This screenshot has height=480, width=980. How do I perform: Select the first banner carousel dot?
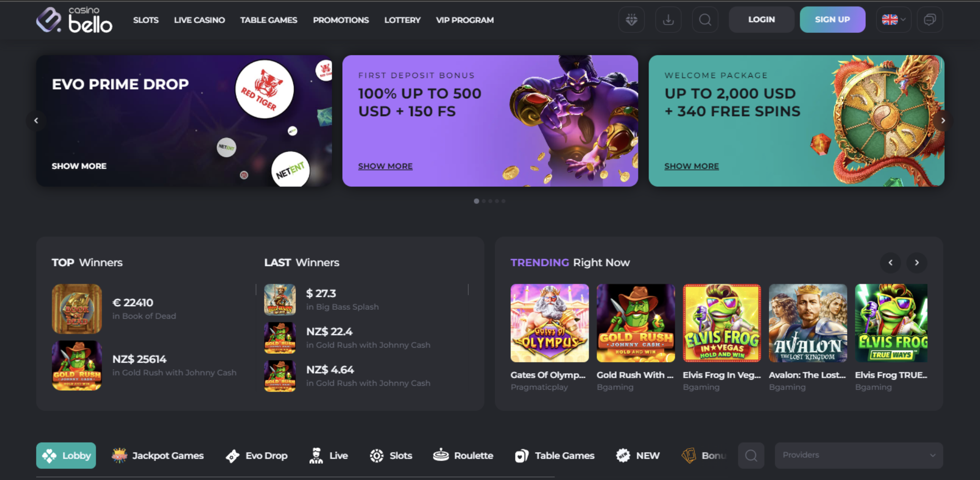click(x=476, y=201)
